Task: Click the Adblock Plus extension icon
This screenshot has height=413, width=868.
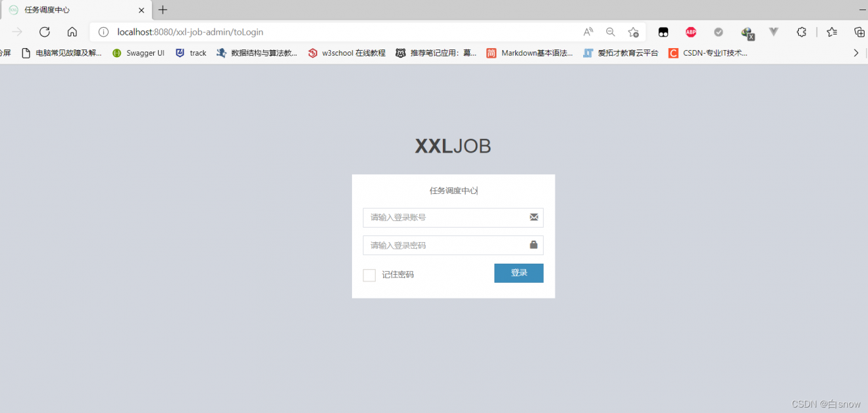Action: 690,32
